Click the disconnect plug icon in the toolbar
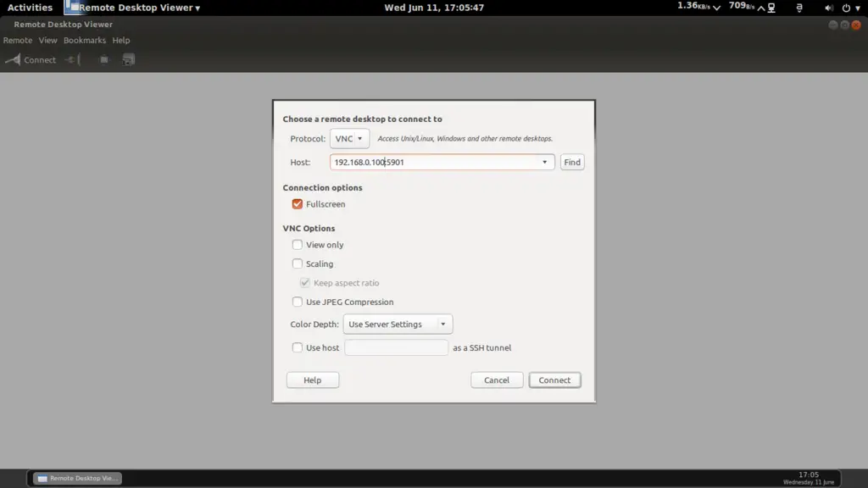The width and height of the screenshot is (868, 488). coord(73,60)
